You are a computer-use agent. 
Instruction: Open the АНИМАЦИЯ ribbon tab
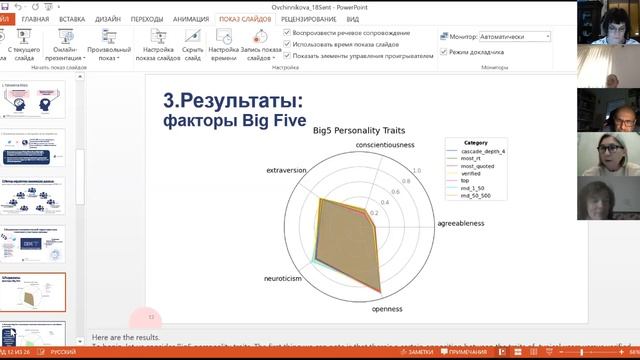coord(191,19)
